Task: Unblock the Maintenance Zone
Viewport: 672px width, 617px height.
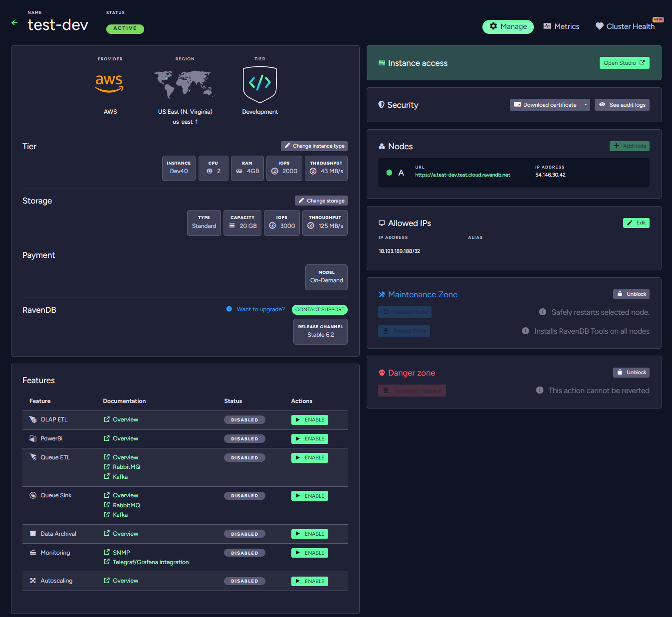Action: (x=631, y=294)
